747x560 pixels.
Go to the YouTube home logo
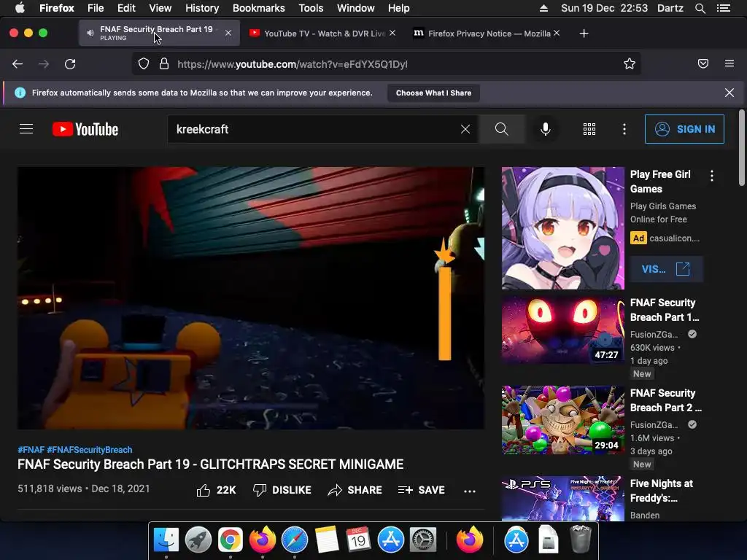(85, 129)
